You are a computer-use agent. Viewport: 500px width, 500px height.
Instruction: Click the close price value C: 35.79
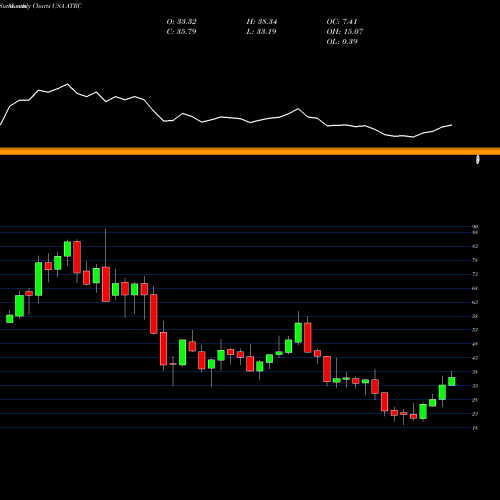tap(181, 32)
